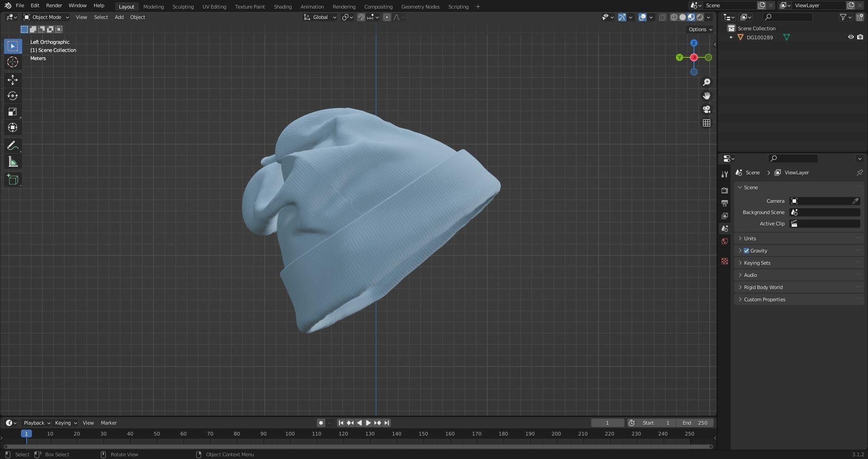Jump to the start frame
The width and height of the screenshot is (868, 459).
(341, 423)
